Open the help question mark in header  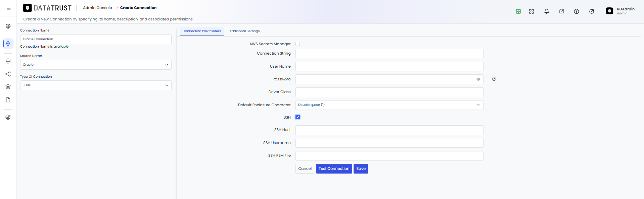point(577,11)
